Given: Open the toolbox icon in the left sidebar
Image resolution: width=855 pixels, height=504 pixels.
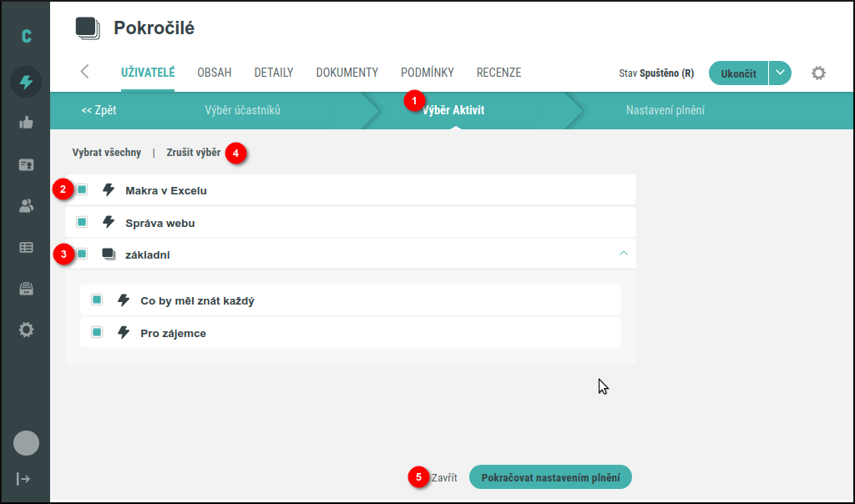Looking at the screenshot, I should coord(26,288).
